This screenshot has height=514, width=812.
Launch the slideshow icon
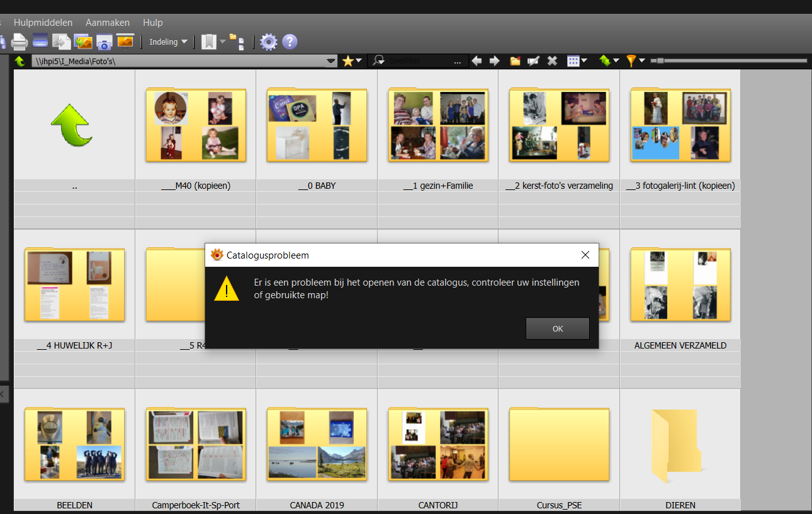click(x=125, y=42)
